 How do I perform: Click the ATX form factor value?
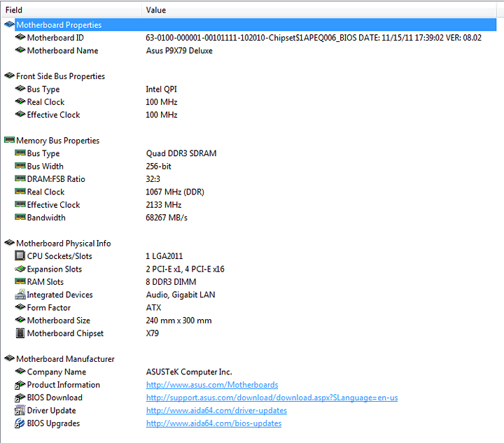(153, 307)
